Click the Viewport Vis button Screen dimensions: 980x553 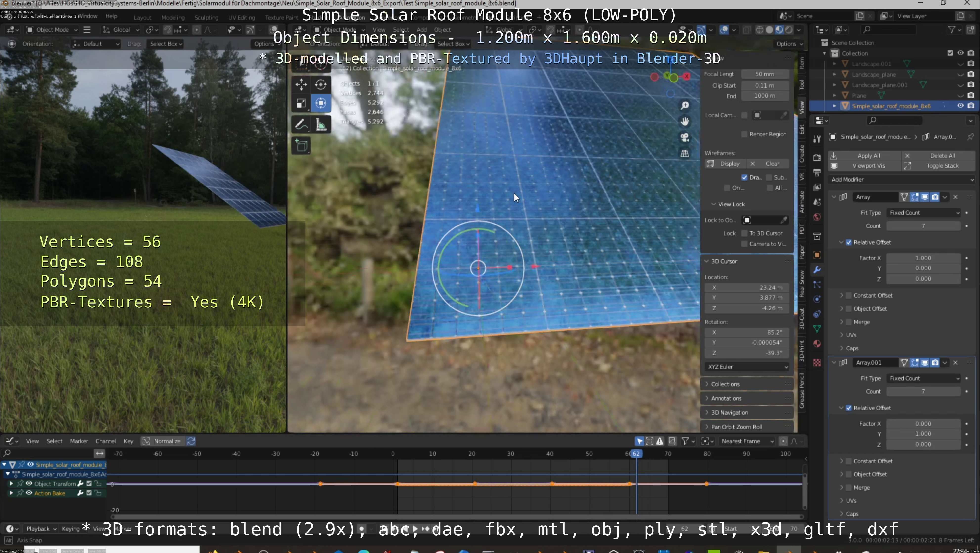click(x=864, y=166)
